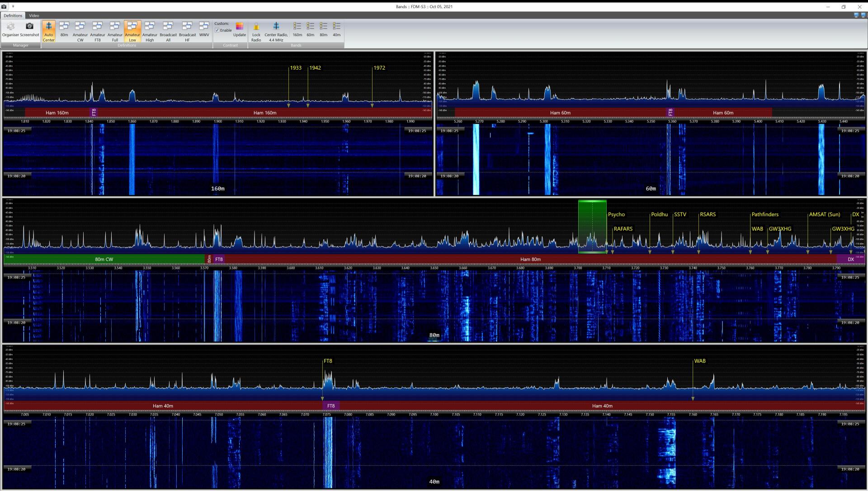The height and width of the screenshot is (491, 868).
Task: Open the Organiser manager
Action: click(11, 31)
